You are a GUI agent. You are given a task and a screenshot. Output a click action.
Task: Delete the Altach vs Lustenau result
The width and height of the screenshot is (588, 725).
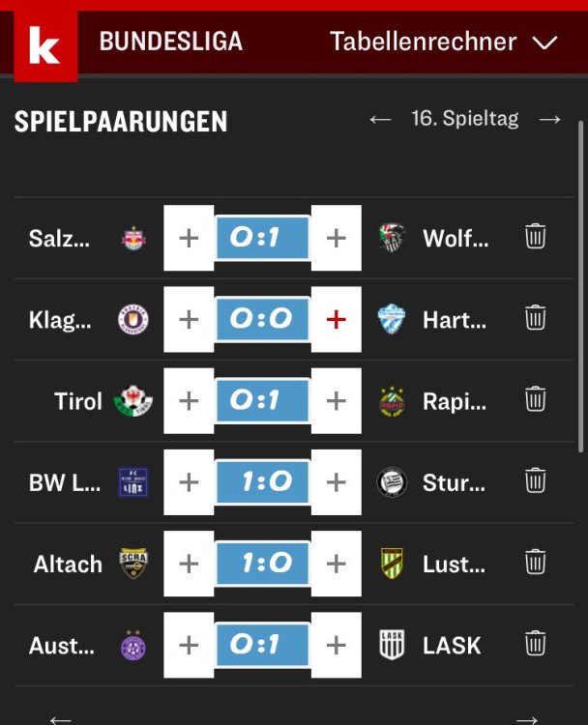tap(536, 562)
